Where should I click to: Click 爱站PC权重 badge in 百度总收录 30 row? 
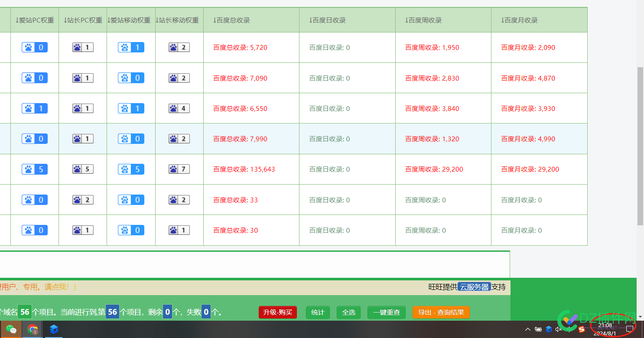(35, 230)
